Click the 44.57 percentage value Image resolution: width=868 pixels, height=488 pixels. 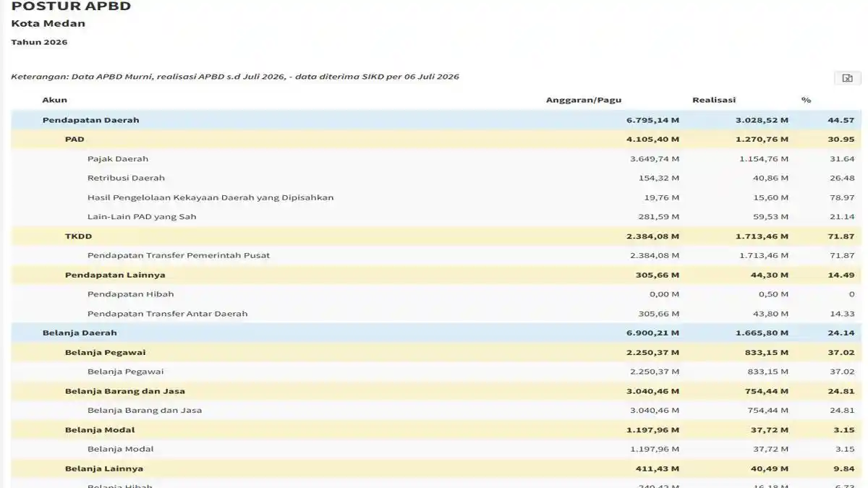pos(842,120)
